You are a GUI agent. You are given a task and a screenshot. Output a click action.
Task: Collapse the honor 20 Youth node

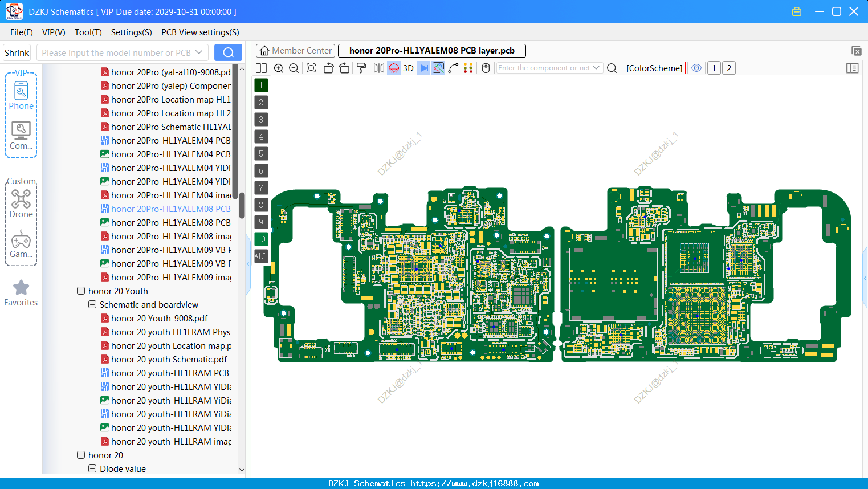[81, 291]
